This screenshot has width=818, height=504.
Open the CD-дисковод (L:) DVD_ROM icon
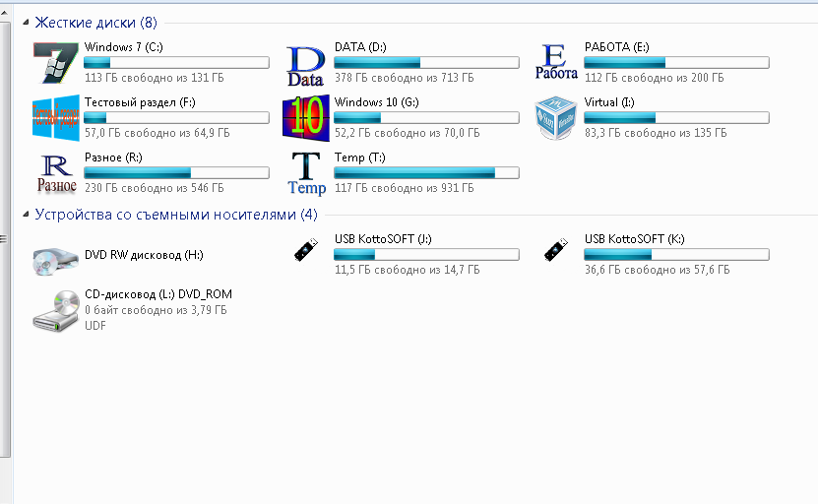[55, 309]
